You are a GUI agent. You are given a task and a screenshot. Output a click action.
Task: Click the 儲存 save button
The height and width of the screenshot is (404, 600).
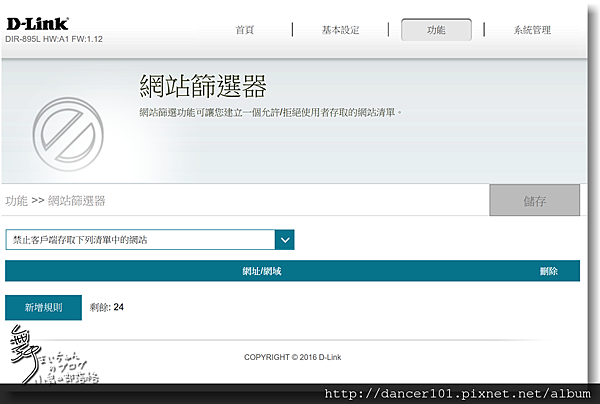click(535, 200)
